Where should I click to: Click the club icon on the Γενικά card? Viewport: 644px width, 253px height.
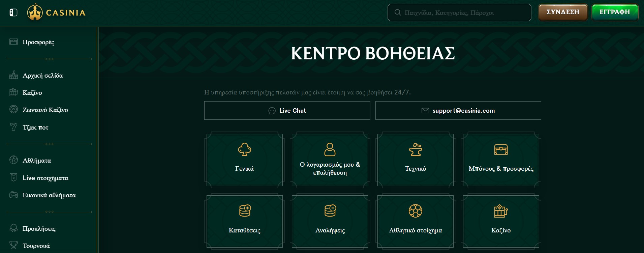tap(244, 149)
